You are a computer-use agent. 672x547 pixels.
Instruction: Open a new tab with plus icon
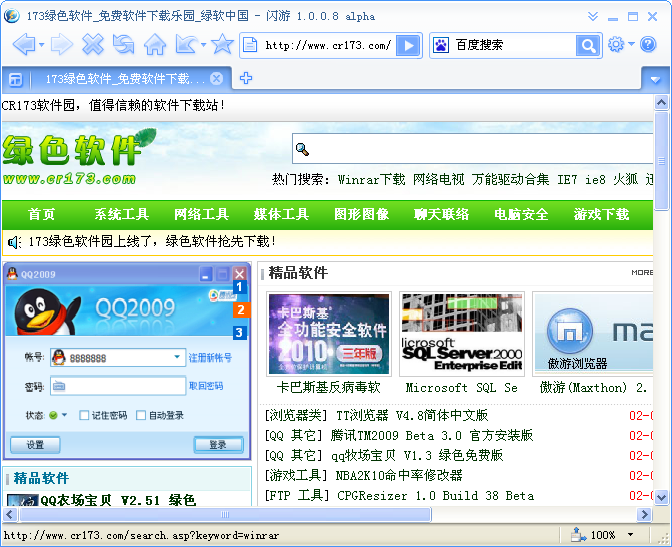(246, 78)
